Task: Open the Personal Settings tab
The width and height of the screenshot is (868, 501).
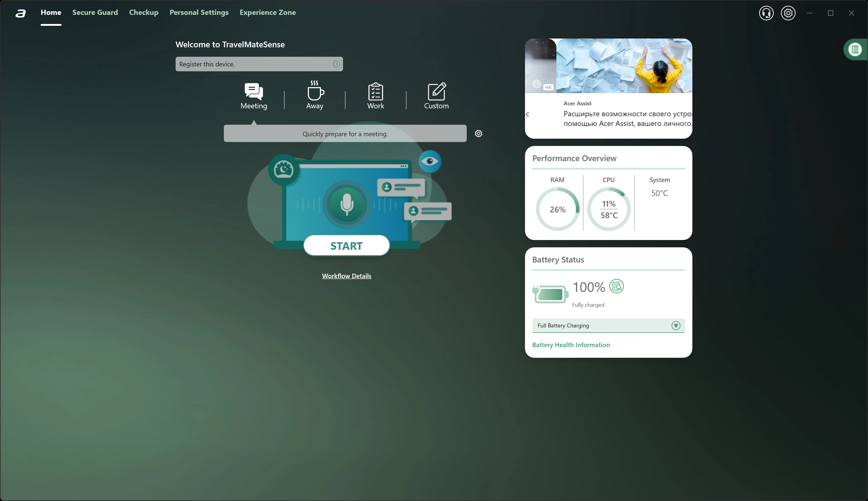Action: [x=199, y=12]
